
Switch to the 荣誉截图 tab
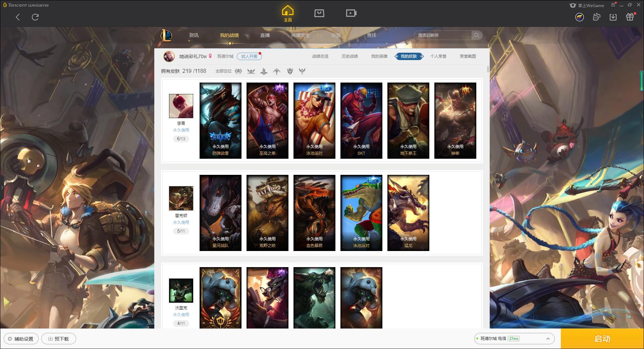click(x=468, y=56)
